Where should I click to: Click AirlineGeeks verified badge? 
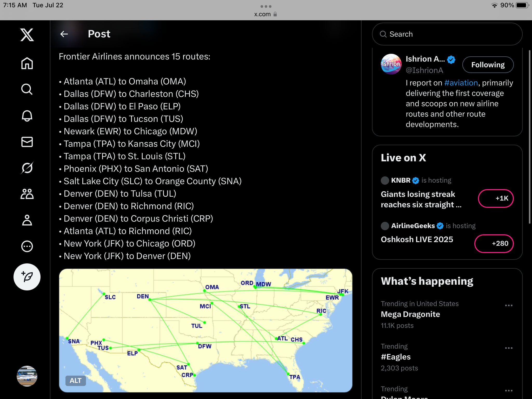(x=440, y=226)
